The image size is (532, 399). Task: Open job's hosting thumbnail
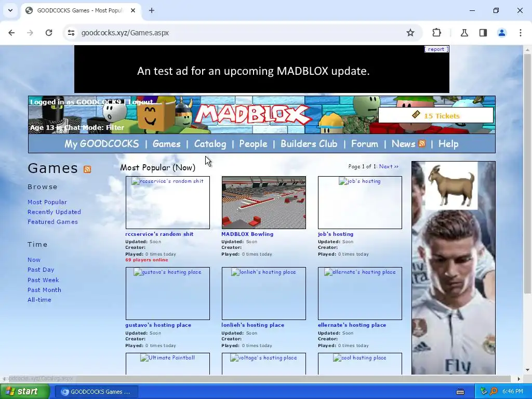coord(360,203)
